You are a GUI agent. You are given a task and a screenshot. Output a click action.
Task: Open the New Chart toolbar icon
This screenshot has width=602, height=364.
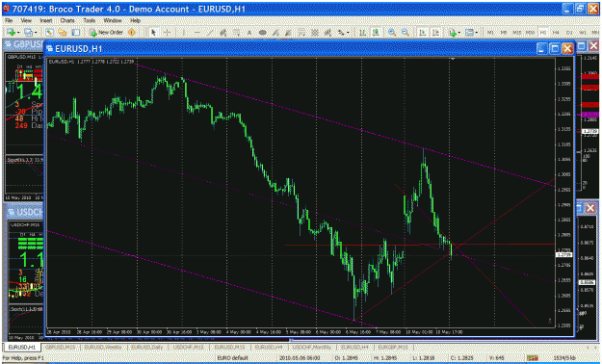11,33
